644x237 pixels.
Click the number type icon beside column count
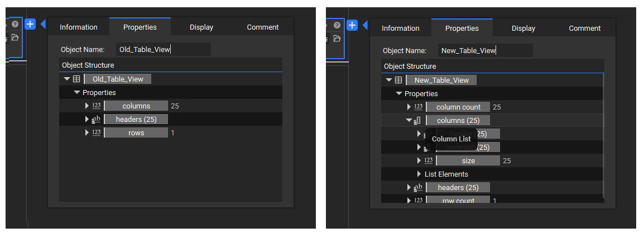pyautogui.click(x=419, y=107)
